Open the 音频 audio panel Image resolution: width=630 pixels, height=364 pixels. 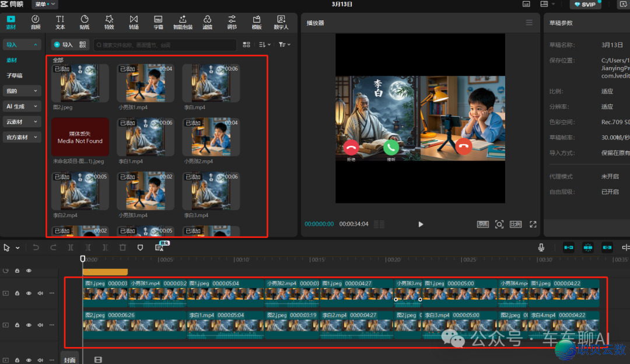click(x=36, y=22)
